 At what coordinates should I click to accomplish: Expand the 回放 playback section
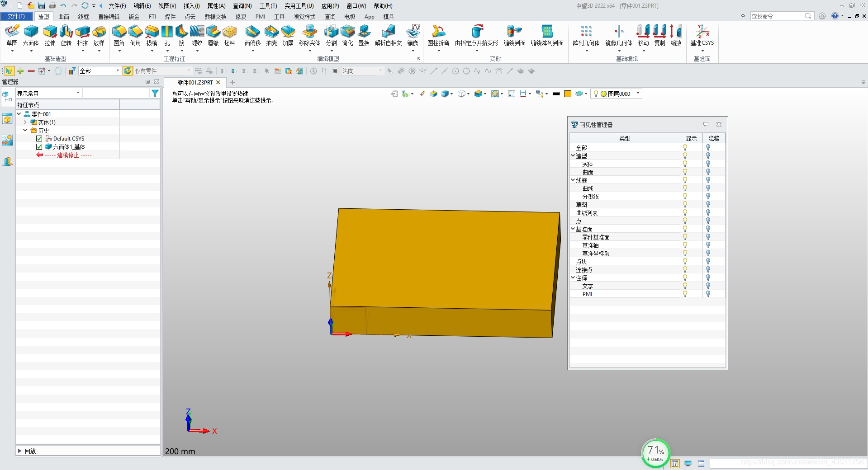[19, 451]
